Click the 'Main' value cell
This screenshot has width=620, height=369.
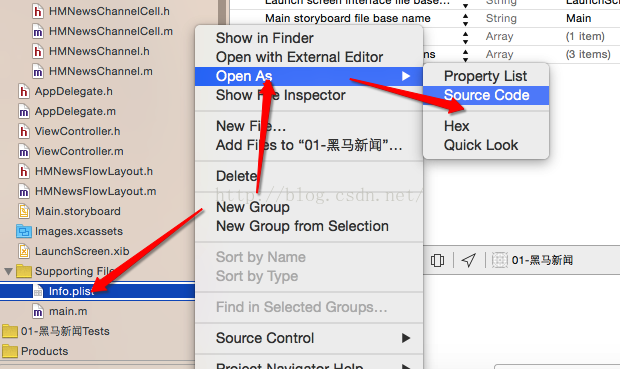578,19
